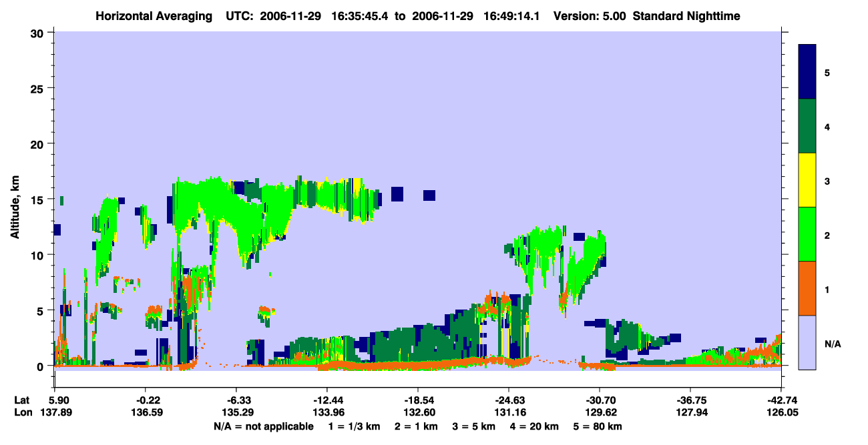The height and width of the screenshot is (445, 868).
Task: Click latitude value -18.54
Action: 417,400
